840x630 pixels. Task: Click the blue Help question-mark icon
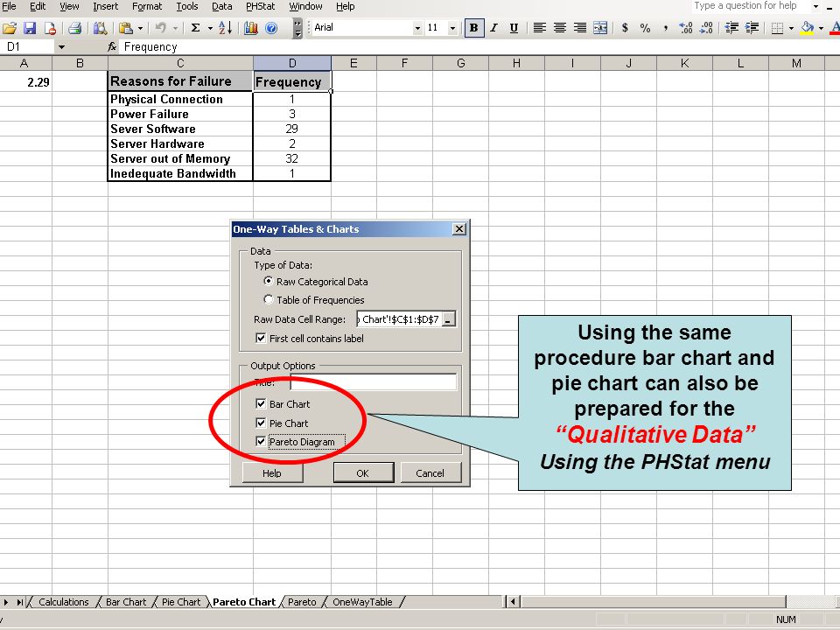(x=271, y=28)
